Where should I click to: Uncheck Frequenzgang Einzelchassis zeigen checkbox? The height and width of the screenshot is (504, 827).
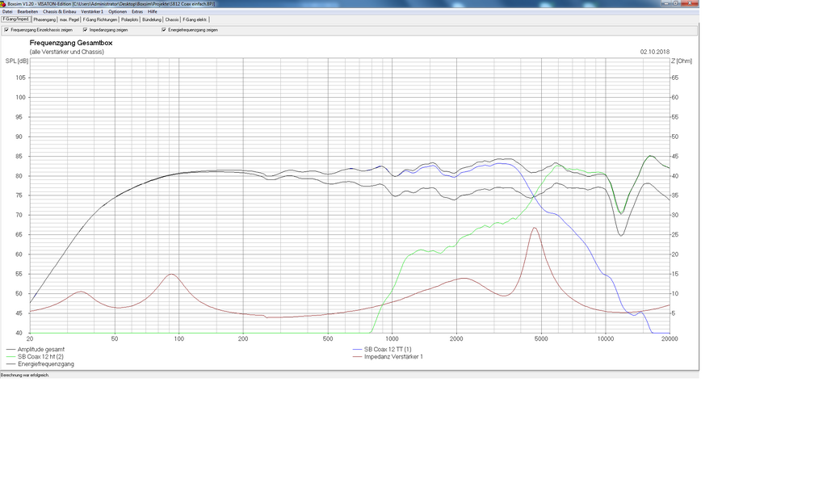coord(6,30)
